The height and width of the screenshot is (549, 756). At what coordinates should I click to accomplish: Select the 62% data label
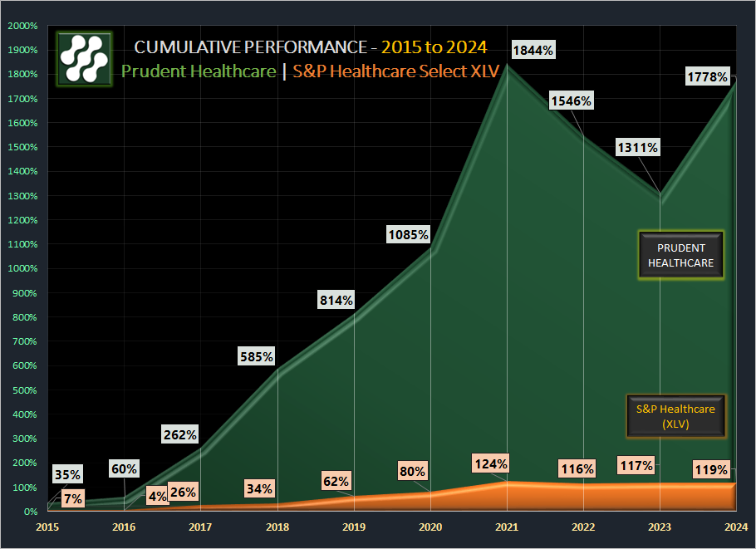336,481
